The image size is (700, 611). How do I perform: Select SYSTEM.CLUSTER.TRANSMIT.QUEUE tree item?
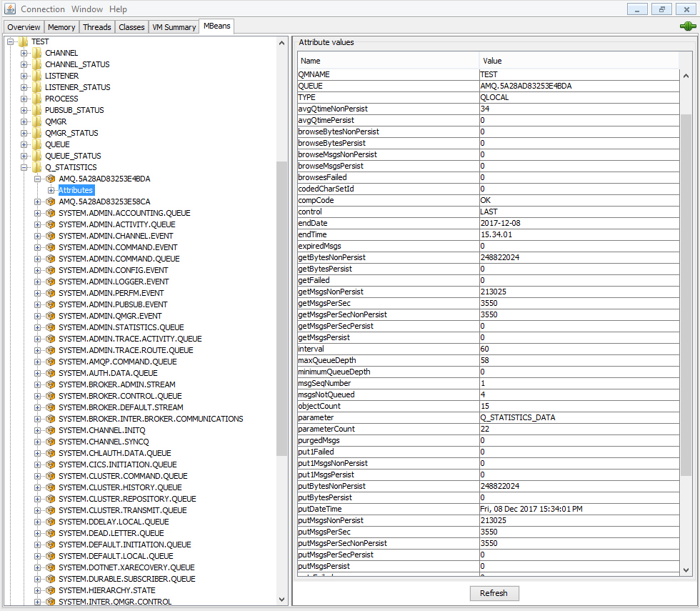tap(122, 510)
